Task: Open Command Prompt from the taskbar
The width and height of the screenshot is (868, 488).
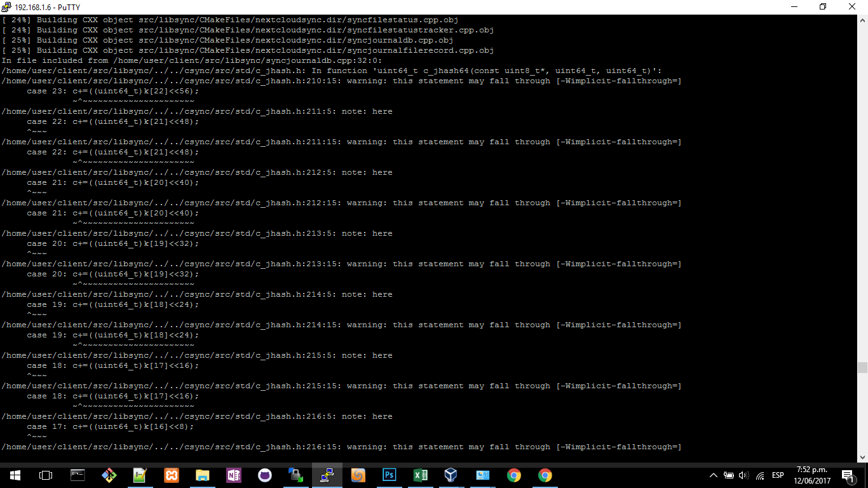Action: pyautogui.click(x=78, y=475)
